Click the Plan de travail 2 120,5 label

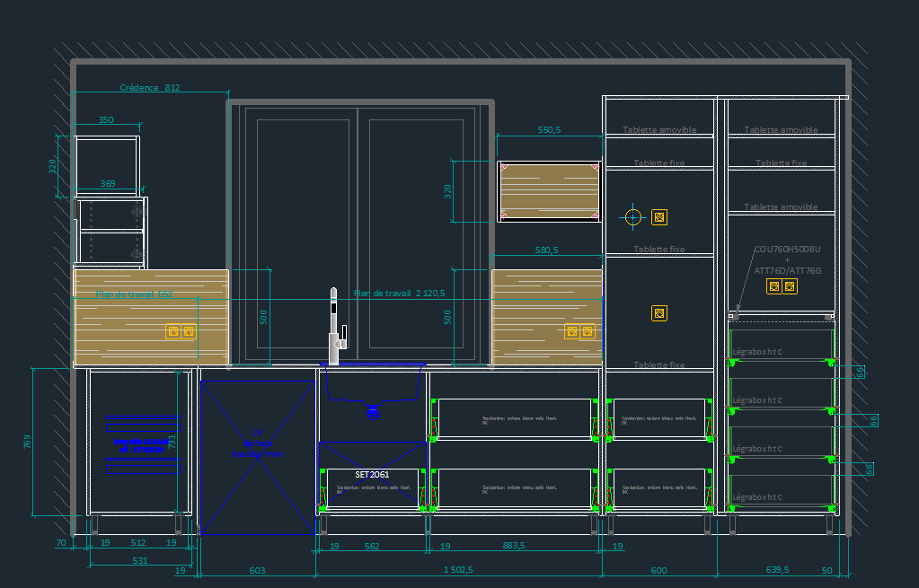point(400,294)
